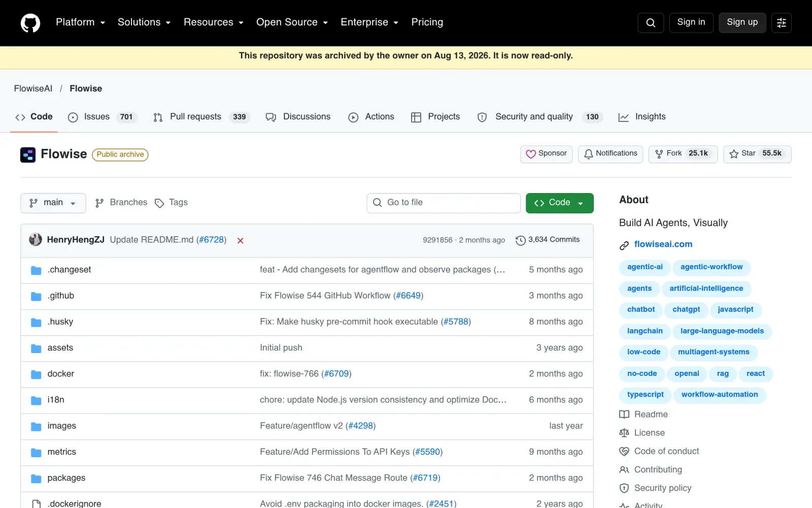Go to the Discussions tab
Image resolution: width=812 pixels, height=508 pixels.
point(298,117)
